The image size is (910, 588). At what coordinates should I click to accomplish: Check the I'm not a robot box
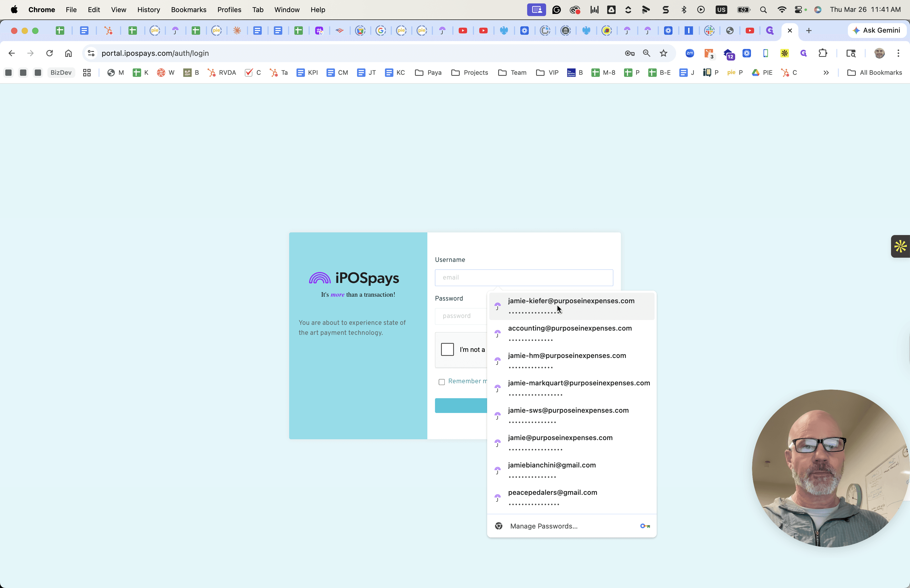tap(447, 349)
